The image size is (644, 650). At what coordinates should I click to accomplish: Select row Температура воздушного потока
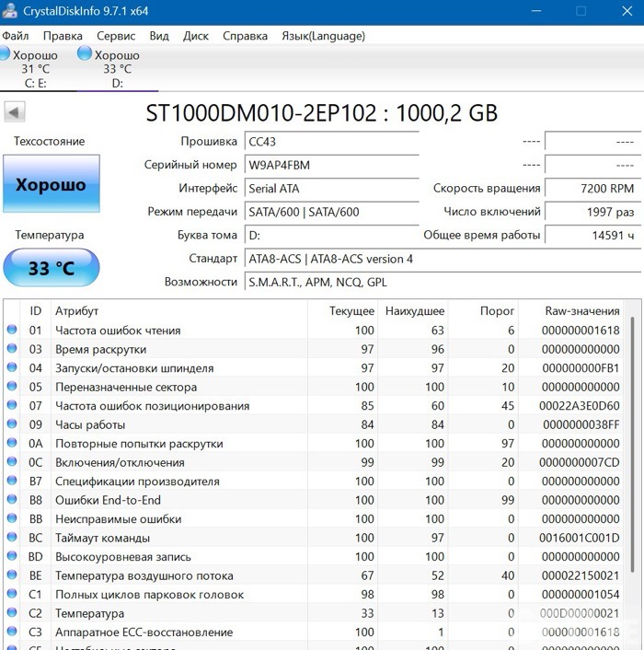coord(314,575)
